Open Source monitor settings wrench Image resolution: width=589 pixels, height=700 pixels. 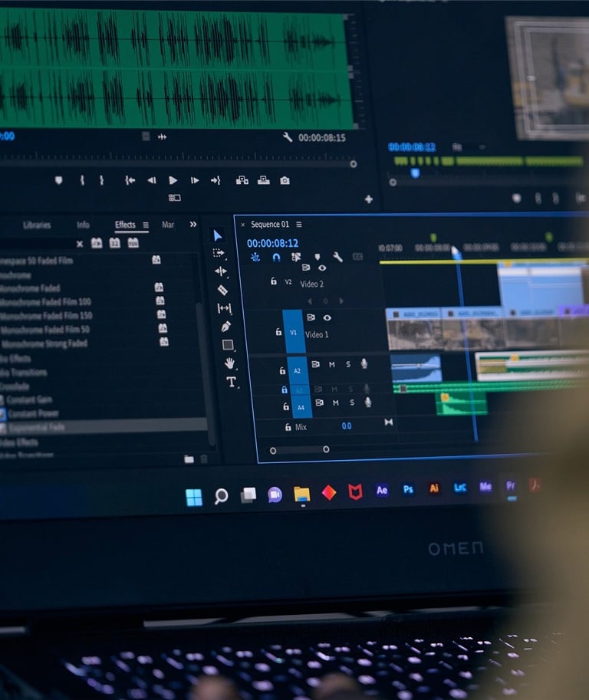287,137
